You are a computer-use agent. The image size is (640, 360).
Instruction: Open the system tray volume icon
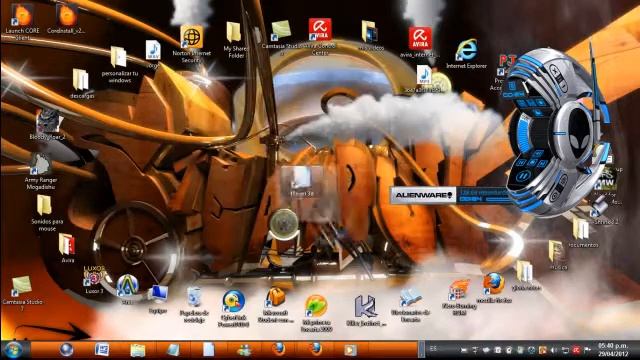tap(554, 350)
